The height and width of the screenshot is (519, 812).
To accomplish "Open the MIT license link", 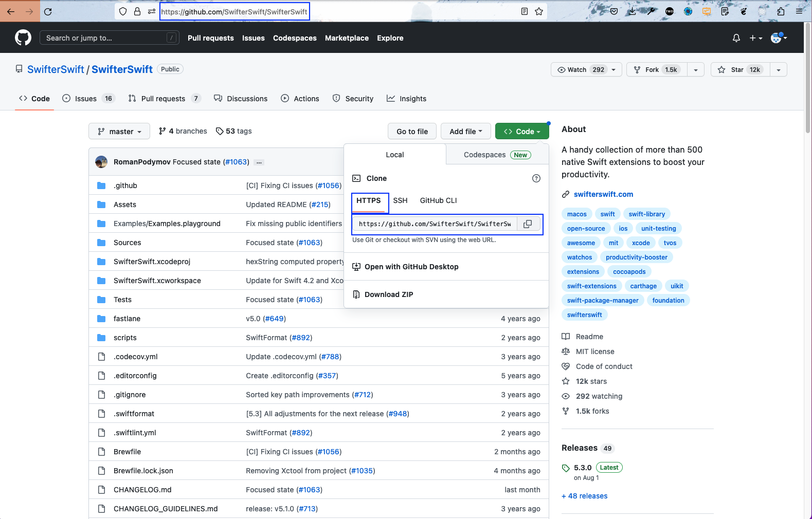I will [595, 351].
